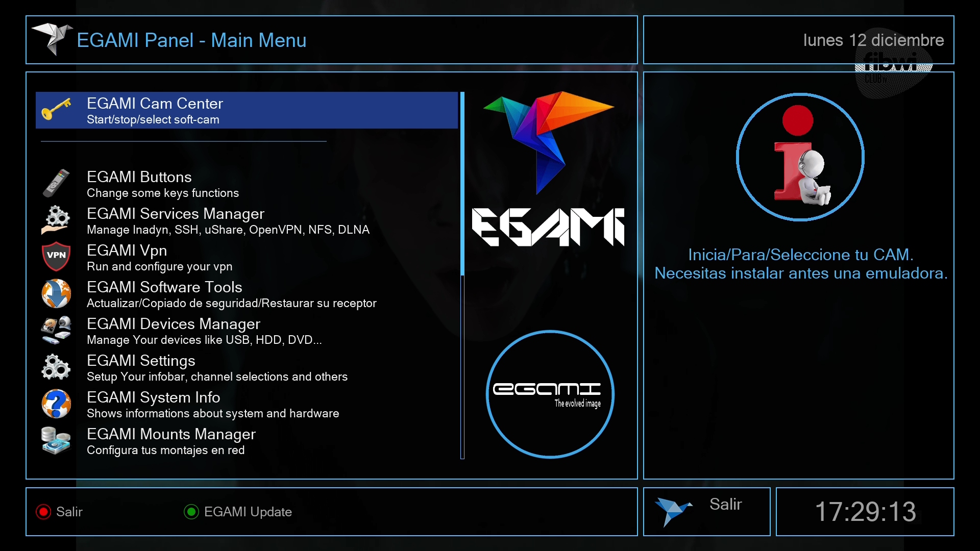
Task: Click the round info figure image
Action: (x=800, y=157)
